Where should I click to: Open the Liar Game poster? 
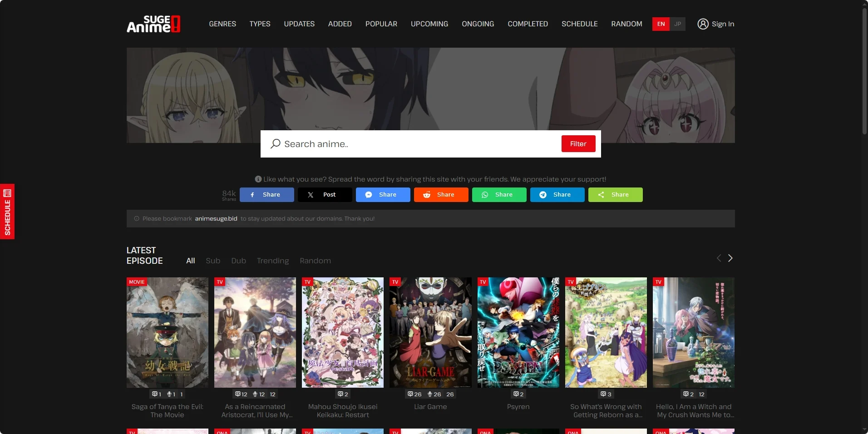[430, 332]
